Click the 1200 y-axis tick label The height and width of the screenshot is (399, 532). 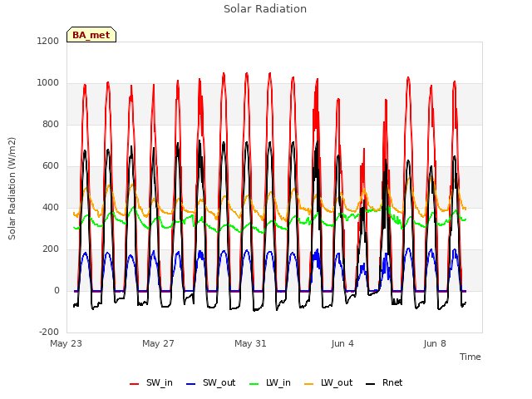(48, 41)
